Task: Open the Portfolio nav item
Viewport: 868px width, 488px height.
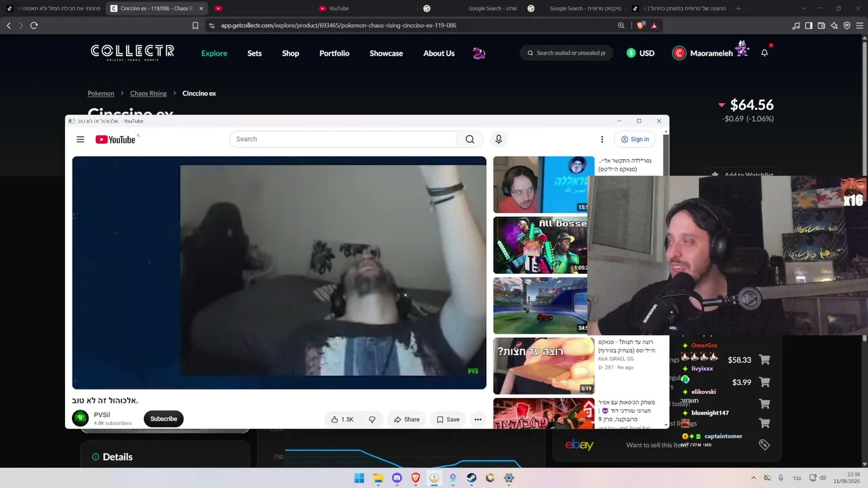Action: (x=334, y=53)
